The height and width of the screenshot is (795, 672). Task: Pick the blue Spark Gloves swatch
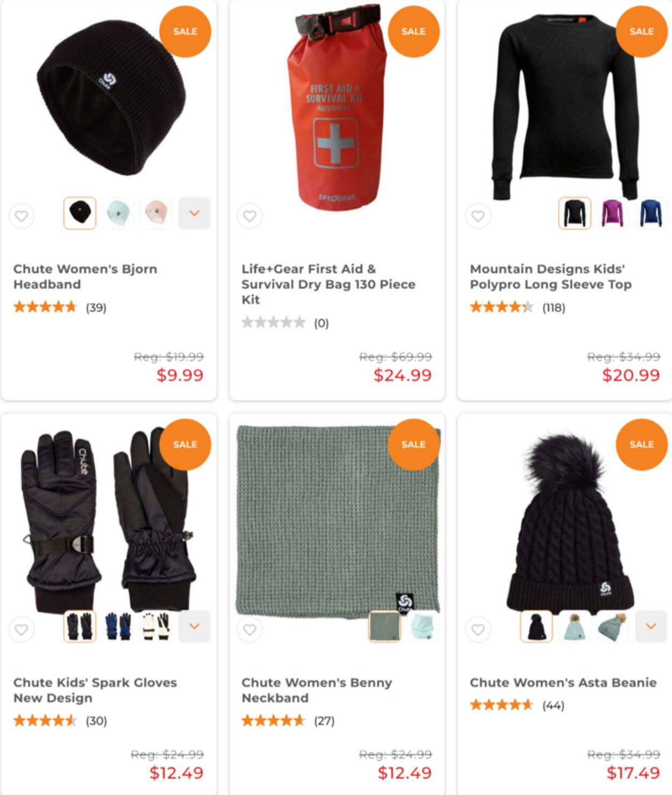click(118, 626)
